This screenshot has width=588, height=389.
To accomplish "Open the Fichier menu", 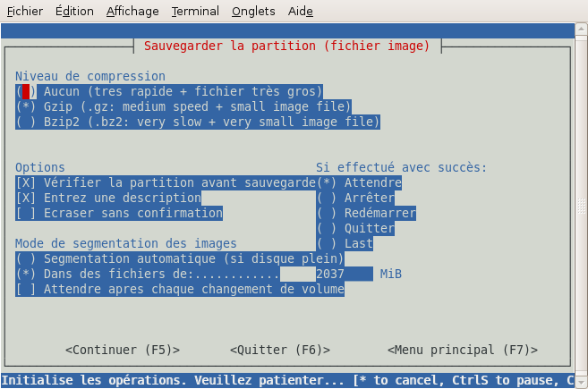I will (x=25, y=12).
